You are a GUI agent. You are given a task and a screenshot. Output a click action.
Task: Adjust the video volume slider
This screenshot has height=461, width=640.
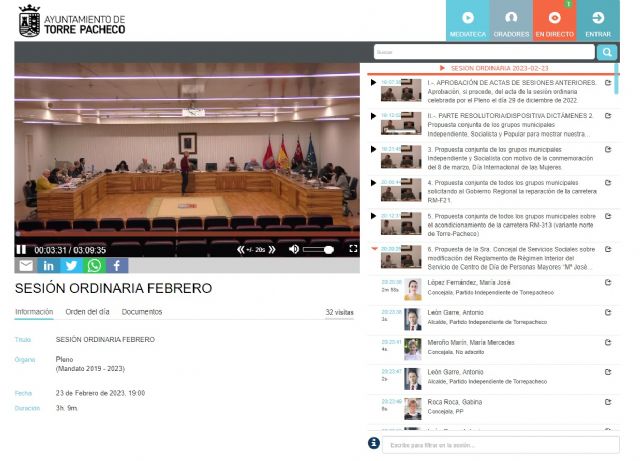pyautogui.click(x=319, y=249)
